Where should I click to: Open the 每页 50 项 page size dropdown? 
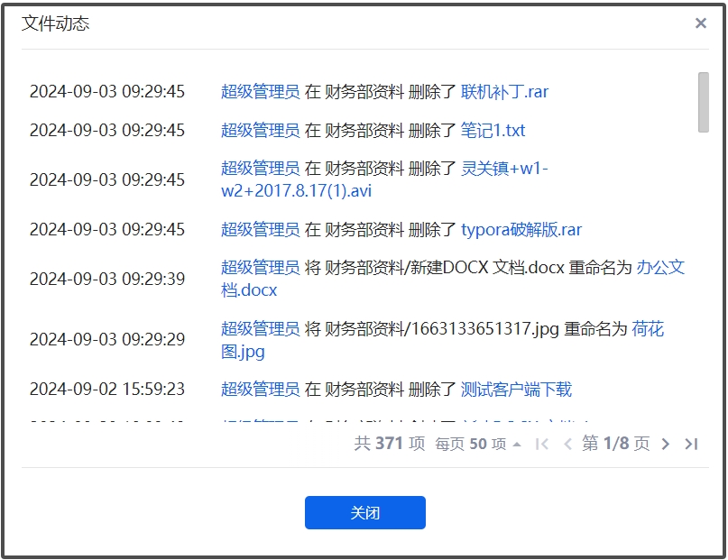(x=477, y=444)
